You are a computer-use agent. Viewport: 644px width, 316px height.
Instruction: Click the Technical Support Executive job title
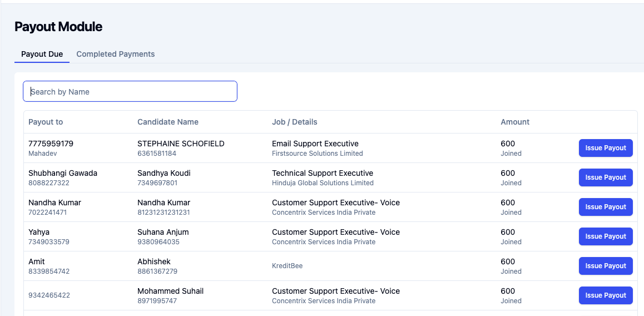[x=322, y=173]
